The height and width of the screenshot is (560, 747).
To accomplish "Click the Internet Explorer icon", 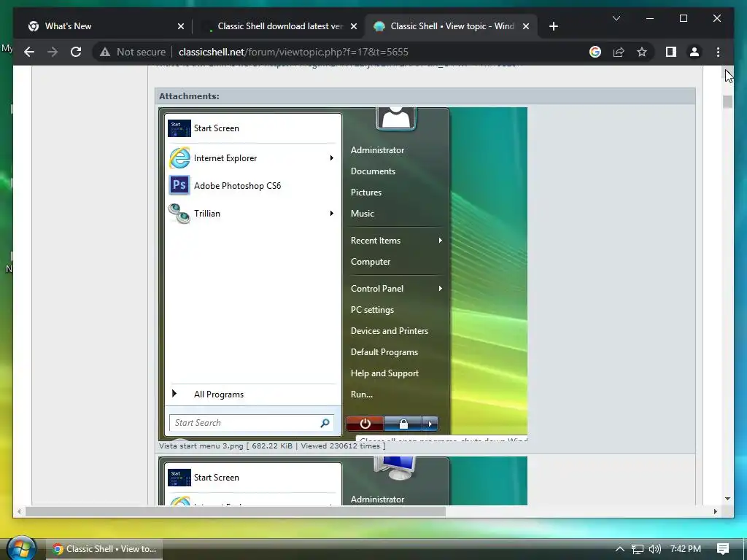I will [179, 158].
